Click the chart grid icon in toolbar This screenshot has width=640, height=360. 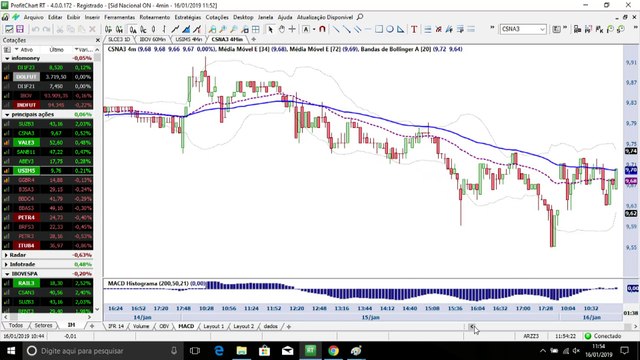click(256, 29)
